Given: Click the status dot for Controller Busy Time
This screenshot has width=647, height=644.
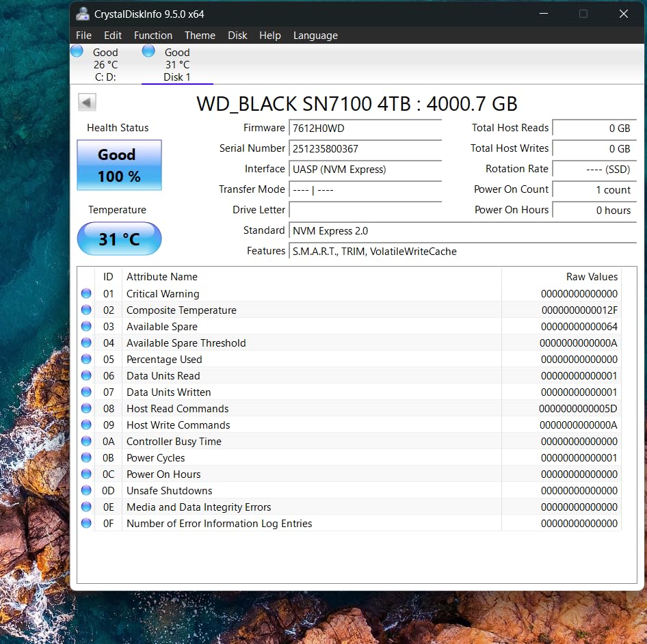Looking at the screenshot, I should pyautogui.click(x=86, y=441).
